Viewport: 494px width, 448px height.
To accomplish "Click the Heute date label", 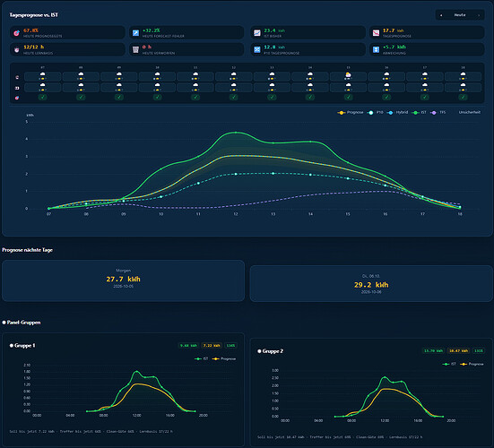I will coord(460,15).
